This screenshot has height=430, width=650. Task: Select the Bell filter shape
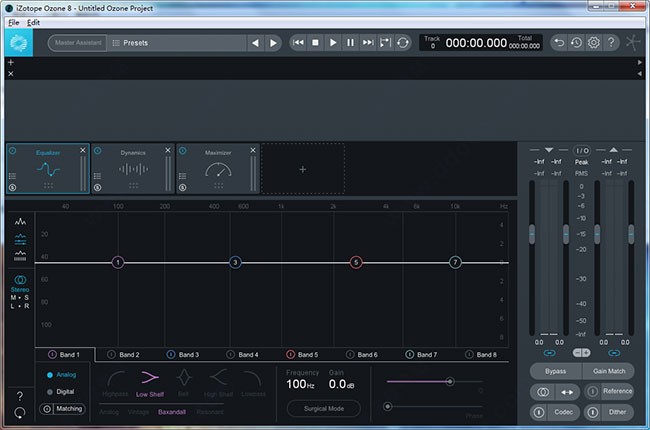pyautogui.click(x=184, y=378)
